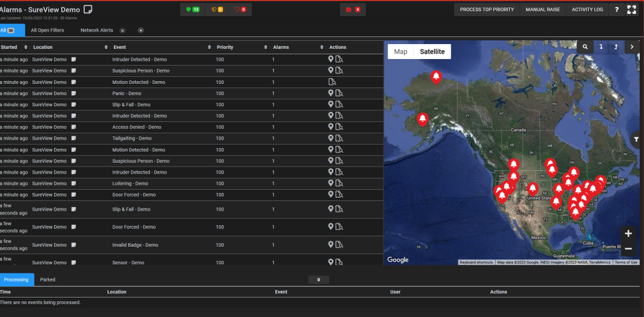The height and width of the screenshot is (317, 644).
Task: Select the Tailgaiting - Demo event row
Action: [192, 139]
